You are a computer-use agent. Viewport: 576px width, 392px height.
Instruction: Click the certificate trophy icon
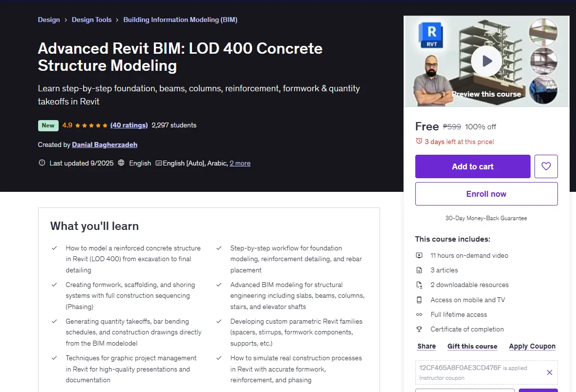coord(419,329)
